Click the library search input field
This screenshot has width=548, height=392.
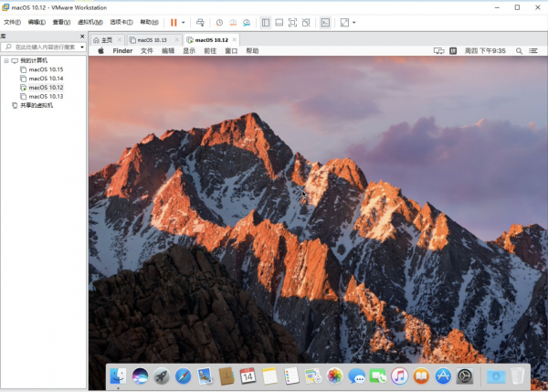(44, 47)
